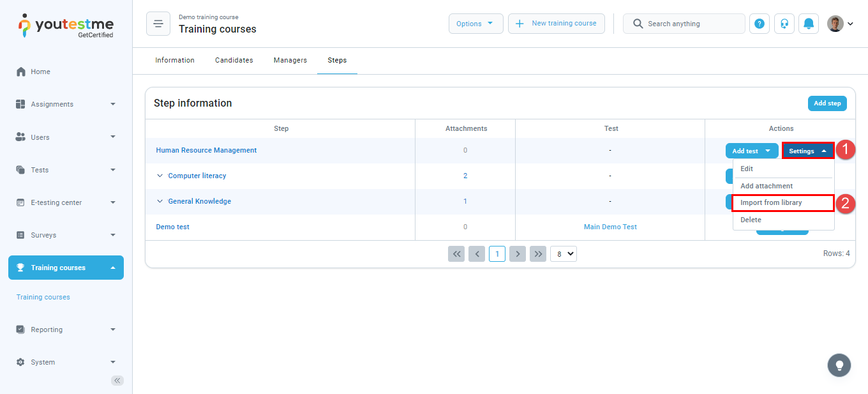
Task: Click the Home icon in sidebar
Action: [21, 72]
